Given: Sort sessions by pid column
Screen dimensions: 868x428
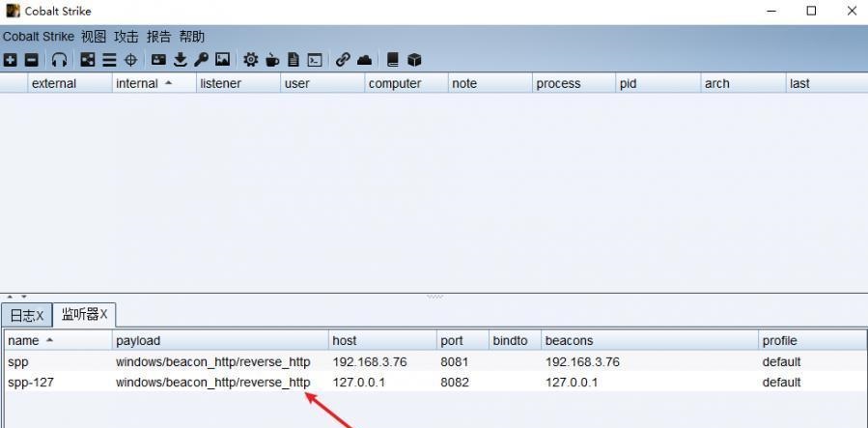Looking at the screenshot, I should [x=658, y=84].
